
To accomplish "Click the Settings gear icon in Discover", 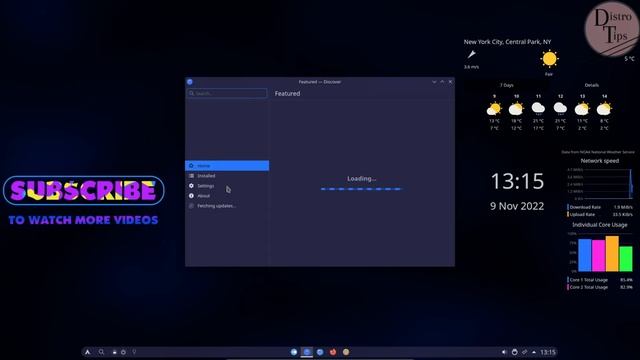I will click(191, 186).
